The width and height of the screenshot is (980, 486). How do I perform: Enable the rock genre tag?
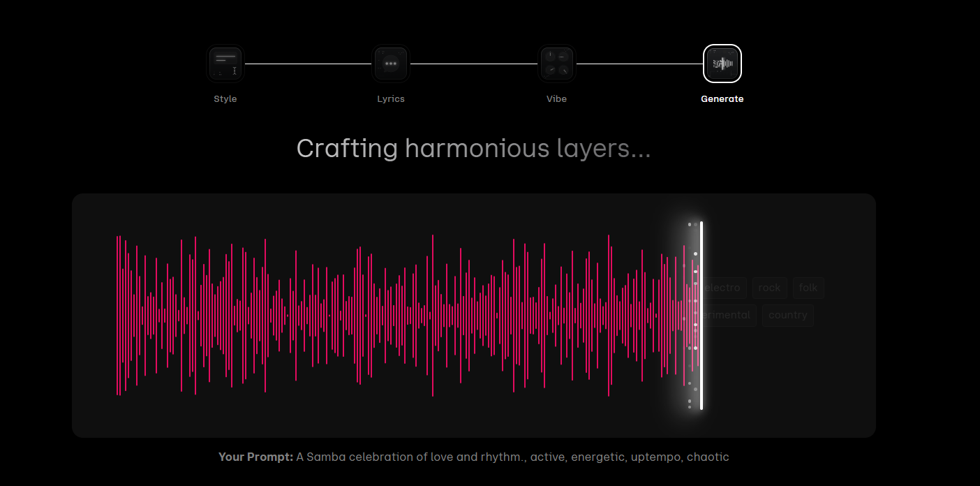point(770,288)
